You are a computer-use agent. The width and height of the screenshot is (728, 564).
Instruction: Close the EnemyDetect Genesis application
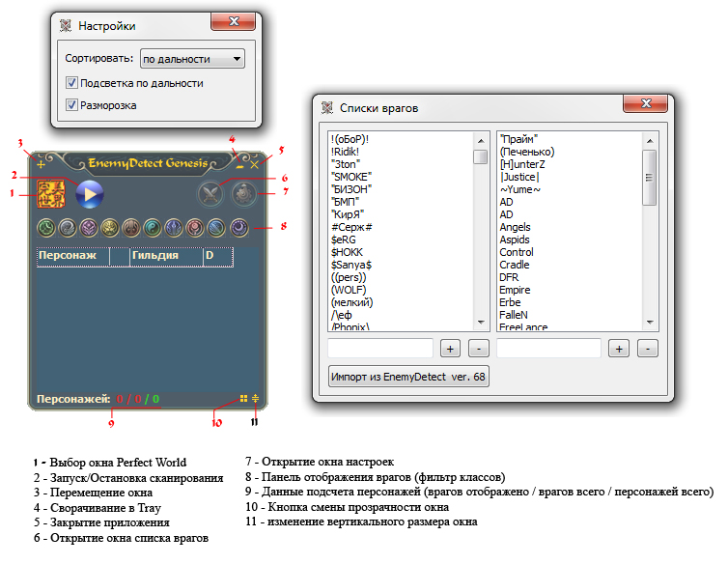(x=255, y=164)
